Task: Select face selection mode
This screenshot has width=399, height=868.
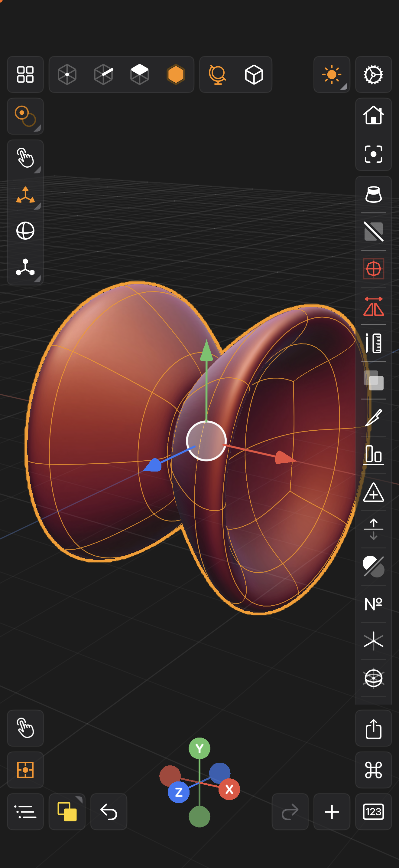Action: tap(140, 74)
